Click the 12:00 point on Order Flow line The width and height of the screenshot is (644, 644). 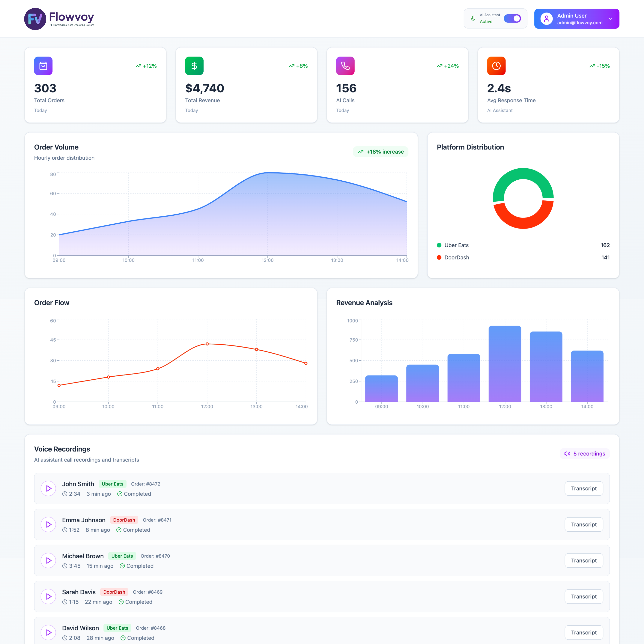point(207,344)
